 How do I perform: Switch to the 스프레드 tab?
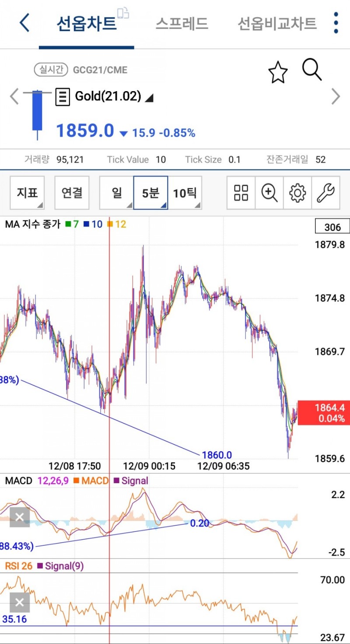pyautogui.click(x=182, y=23)
